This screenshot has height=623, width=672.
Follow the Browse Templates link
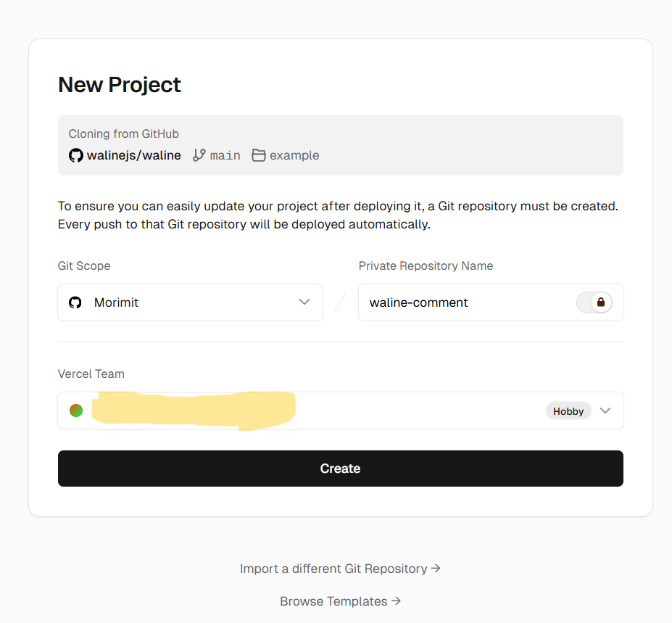[333, 601]
